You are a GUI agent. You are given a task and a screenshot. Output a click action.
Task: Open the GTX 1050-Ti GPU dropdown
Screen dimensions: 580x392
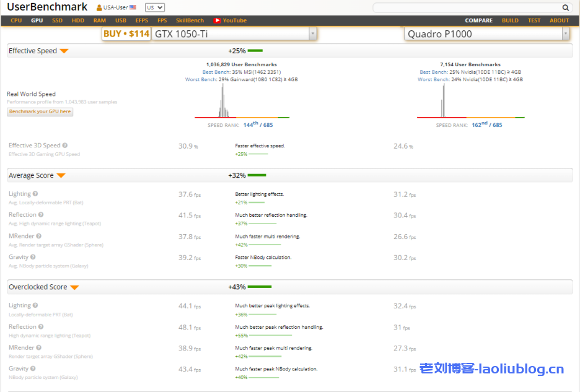pyautogui.click(x=312, y=34)
